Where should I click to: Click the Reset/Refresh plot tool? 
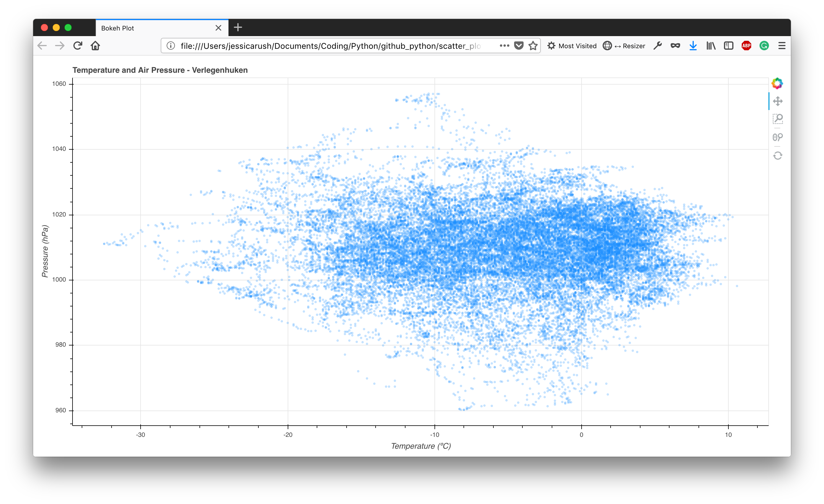click(777, 155)
